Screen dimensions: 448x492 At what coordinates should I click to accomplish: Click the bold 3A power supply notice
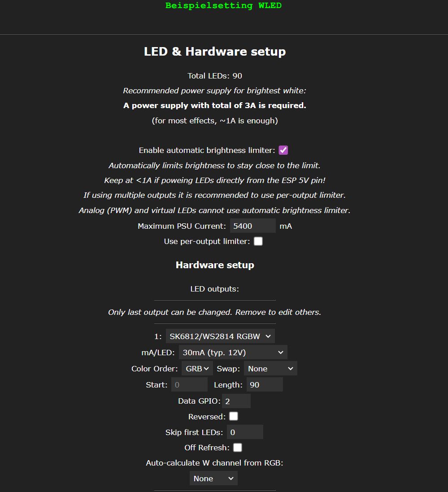215,106
